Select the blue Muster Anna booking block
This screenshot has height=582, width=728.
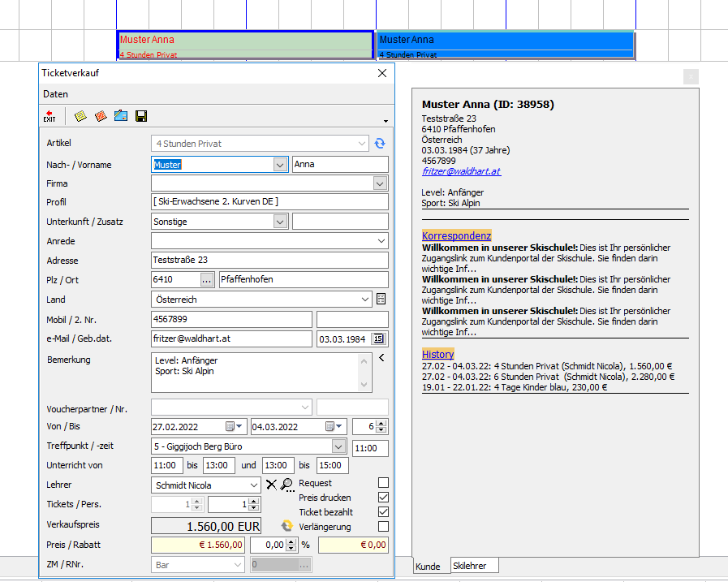point(505,45)
